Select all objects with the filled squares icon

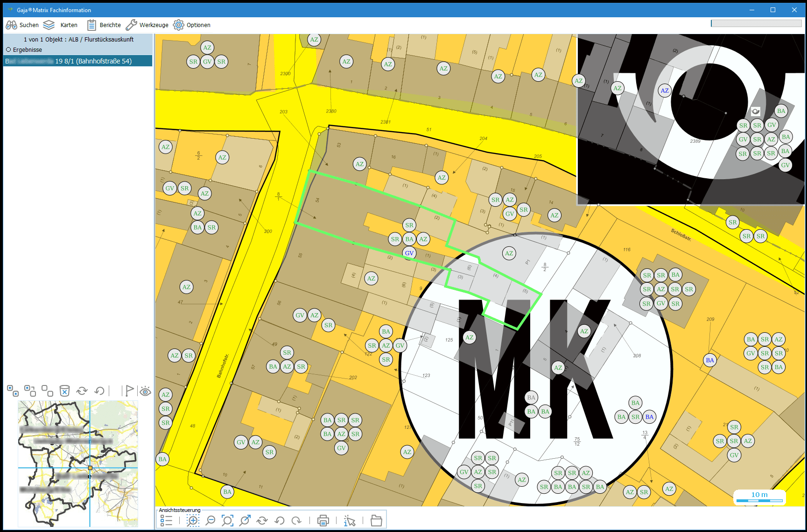[13, 391]
